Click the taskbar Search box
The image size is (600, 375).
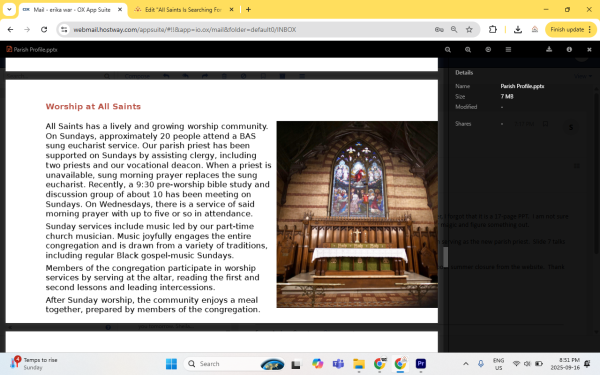[234, 364]
